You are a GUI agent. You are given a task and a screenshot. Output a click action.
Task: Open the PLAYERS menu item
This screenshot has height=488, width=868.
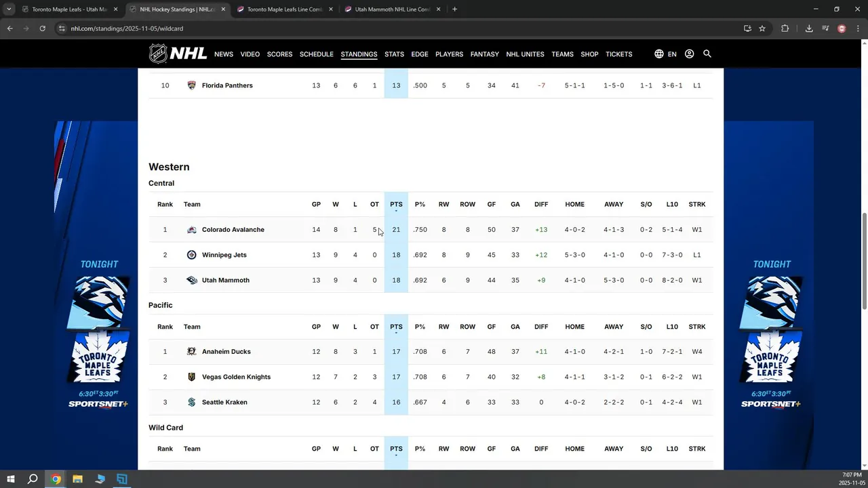pyautogui.click(x=449, y=54)
